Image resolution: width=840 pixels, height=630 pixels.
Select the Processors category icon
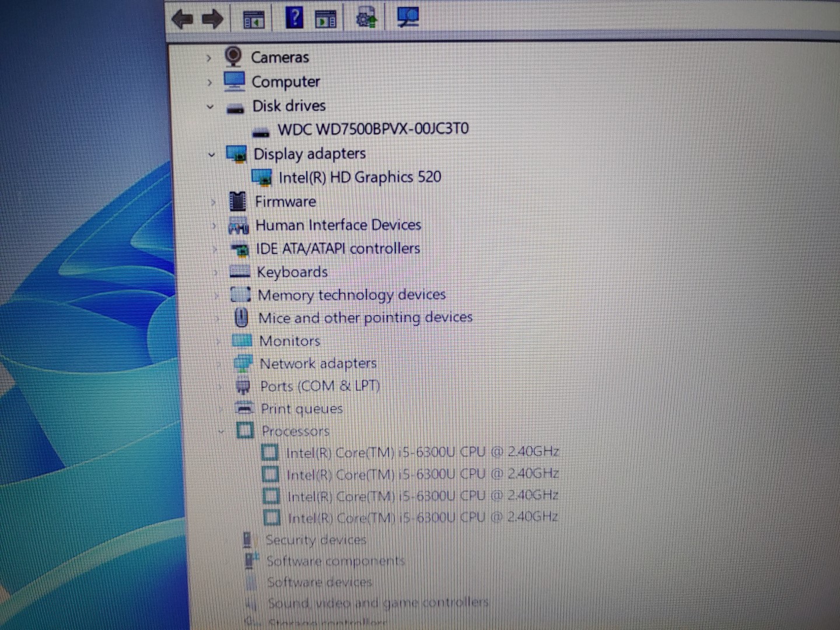(245, 430)
